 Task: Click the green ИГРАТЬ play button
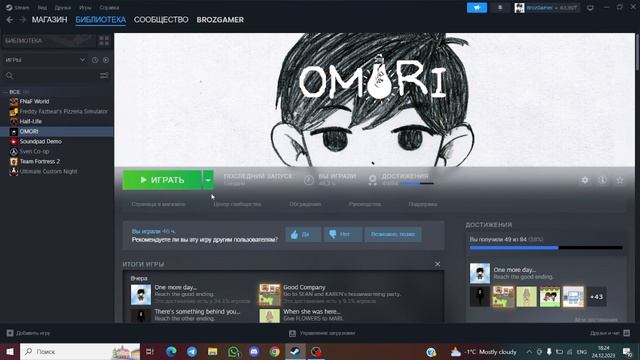click(162, 180)
